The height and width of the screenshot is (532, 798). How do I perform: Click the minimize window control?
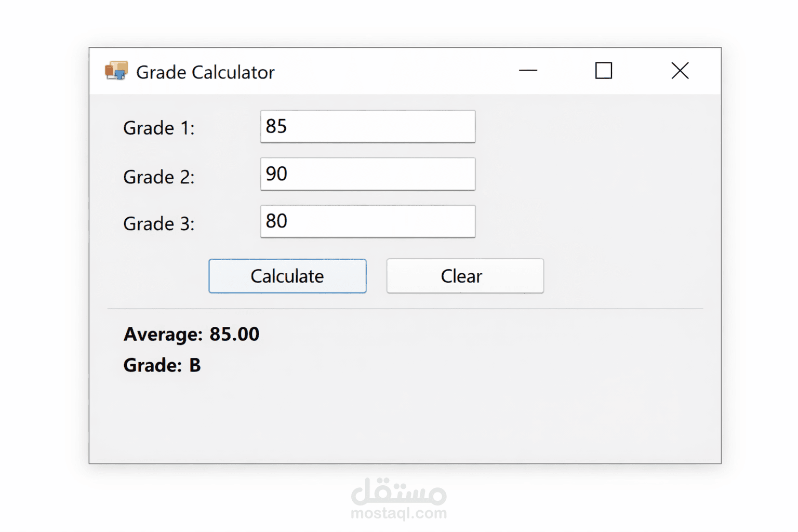tap(528, 71)
